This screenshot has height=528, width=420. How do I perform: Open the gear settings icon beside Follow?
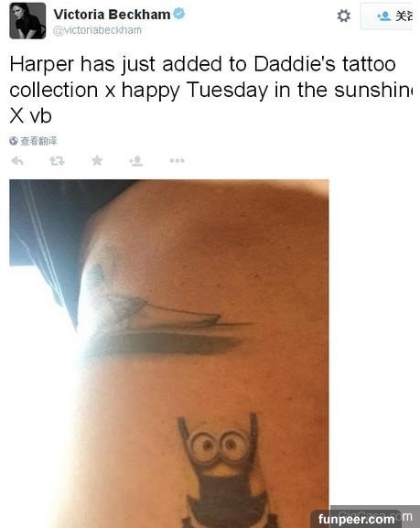(343, 16)
